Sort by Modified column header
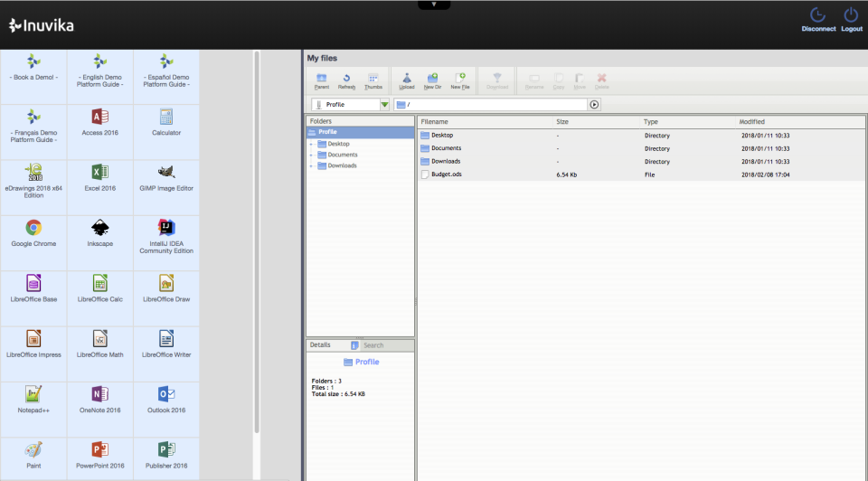This screenshot has width=868, height=481. [800, 122]
